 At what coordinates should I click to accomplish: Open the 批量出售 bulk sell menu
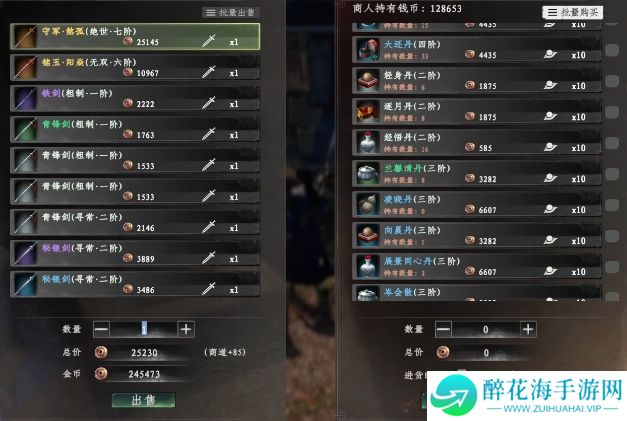231,12
